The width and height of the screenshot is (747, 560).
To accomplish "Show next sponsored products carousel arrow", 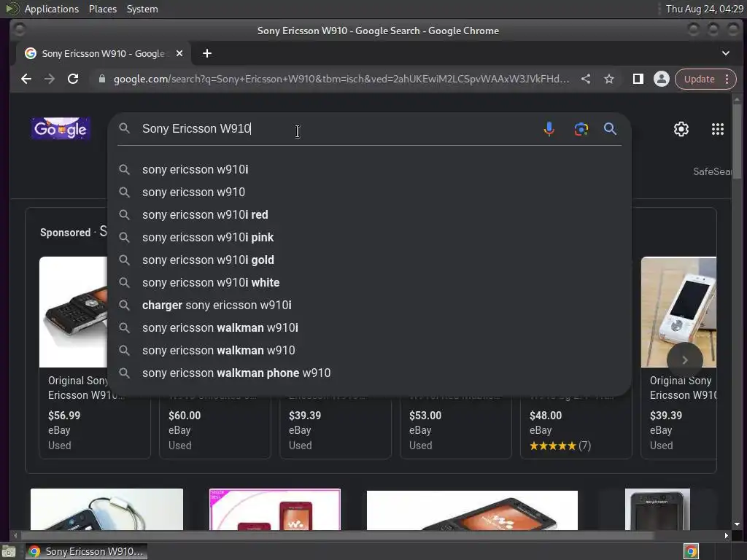I will pos(684,360).
